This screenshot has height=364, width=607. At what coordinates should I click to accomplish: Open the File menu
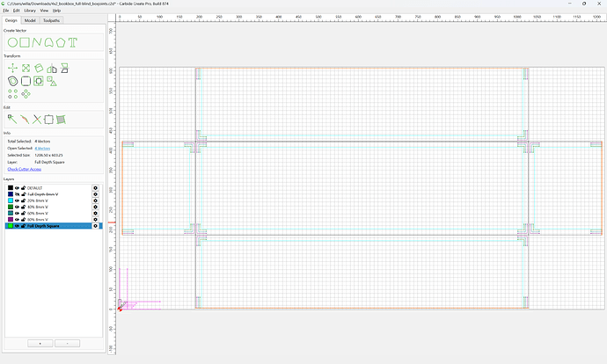[x=6, y=11]
